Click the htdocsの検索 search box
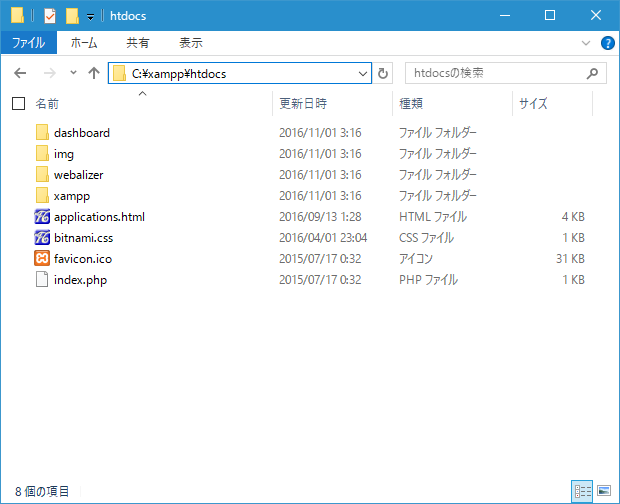Screen dimensions: 620x504 505,73
